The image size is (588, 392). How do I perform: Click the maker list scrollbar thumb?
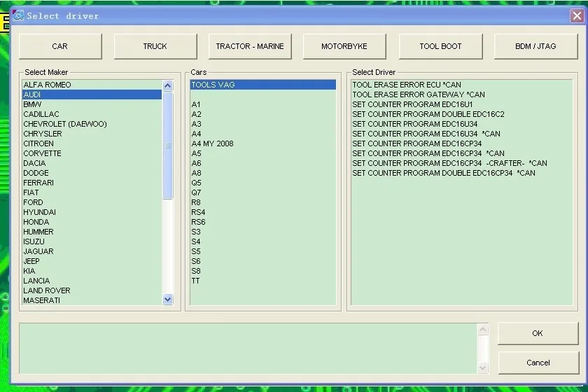click(x=167, y=145)
